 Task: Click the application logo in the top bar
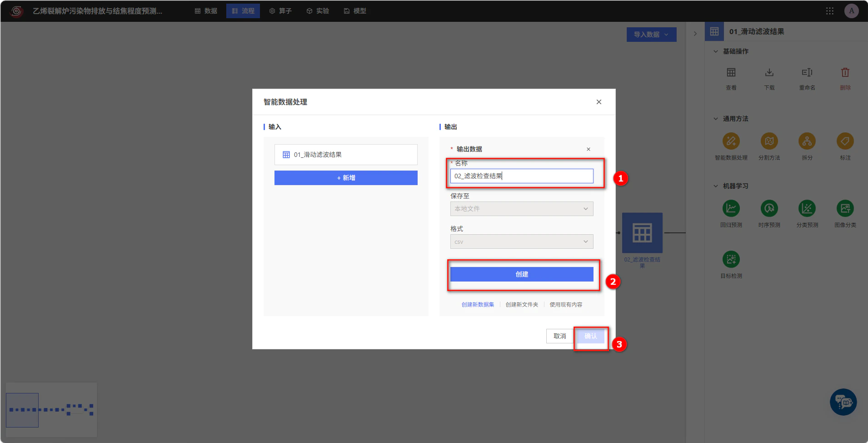(16, 11)
